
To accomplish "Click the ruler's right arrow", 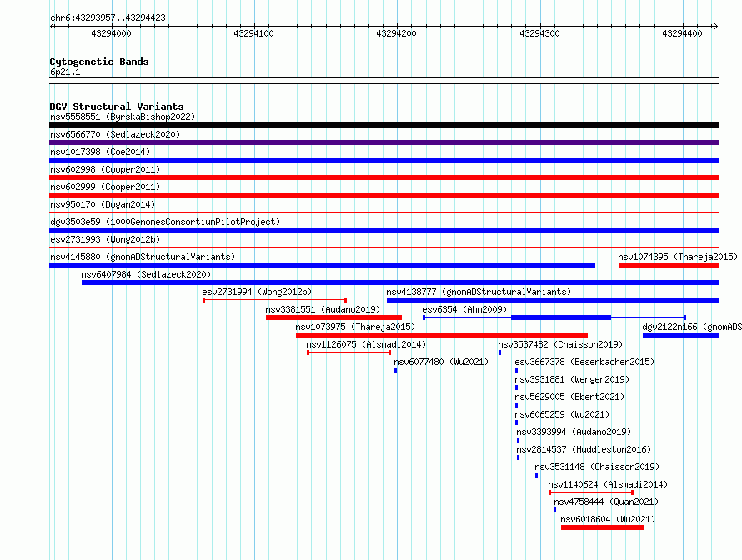I will pyautogui.click(x=715, y=27).
